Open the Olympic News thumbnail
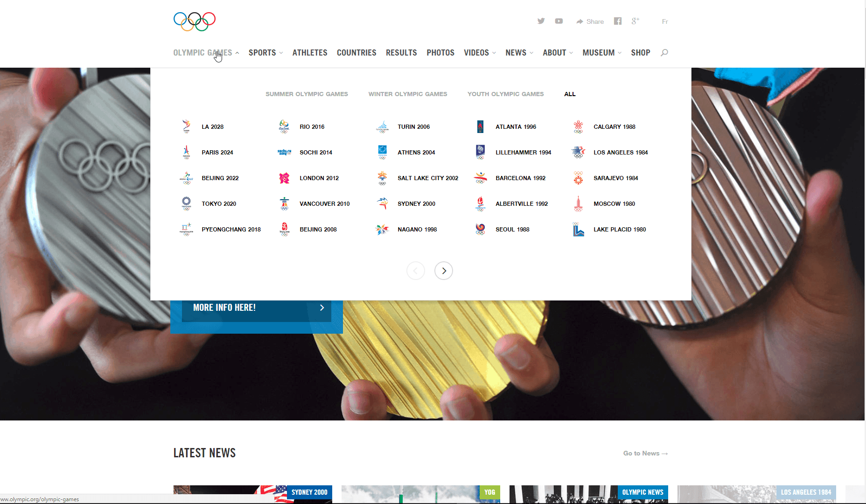Screen dimensions: 866x504 click(x=589, y=494)
